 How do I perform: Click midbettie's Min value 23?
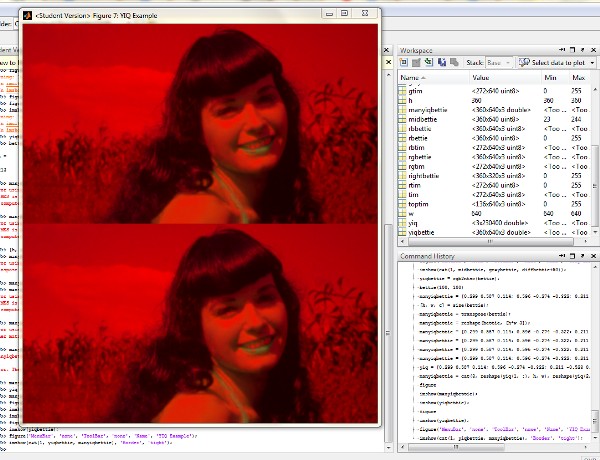[547, 119]
